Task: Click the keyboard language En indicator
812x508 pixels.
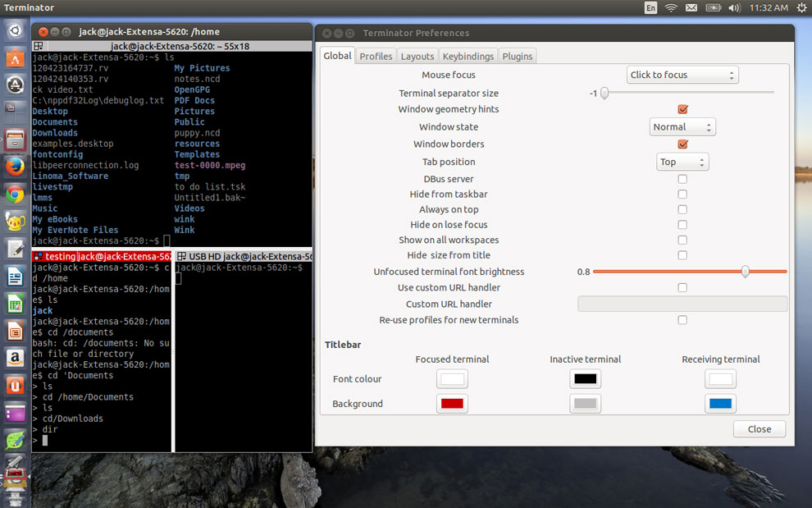Action: [x=650, y=7]
